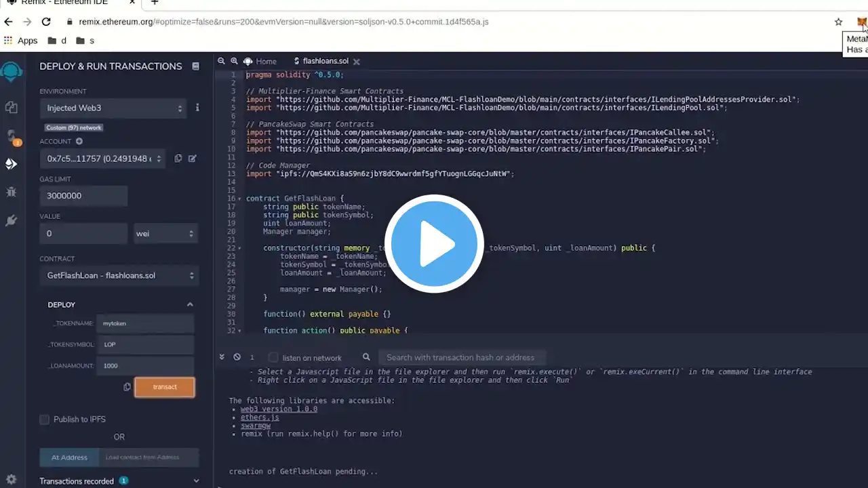The height and width of the screenshot is (488, 868).
Task: Click the At Address button
Action: point(69,457)
